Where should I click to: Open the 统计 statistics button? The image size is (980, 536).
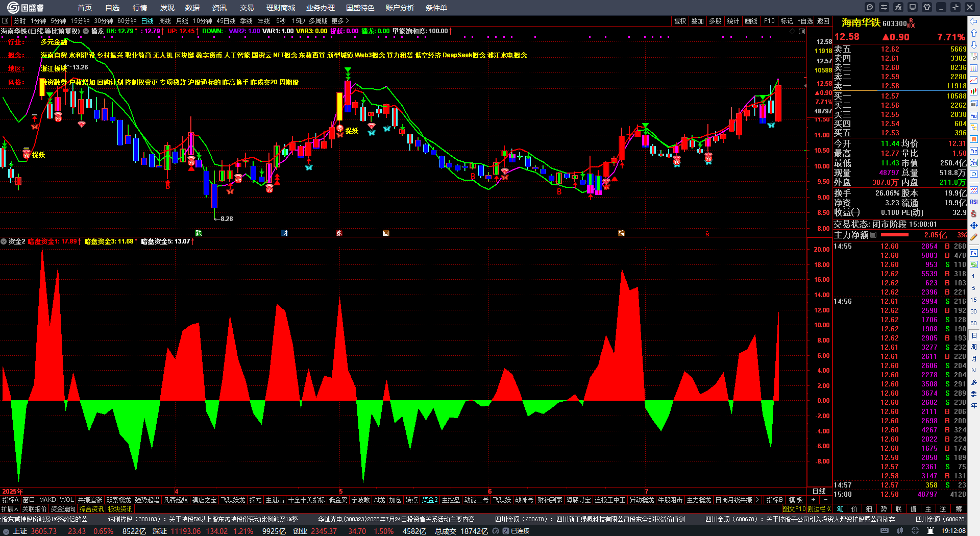click(x=733, y=21)
